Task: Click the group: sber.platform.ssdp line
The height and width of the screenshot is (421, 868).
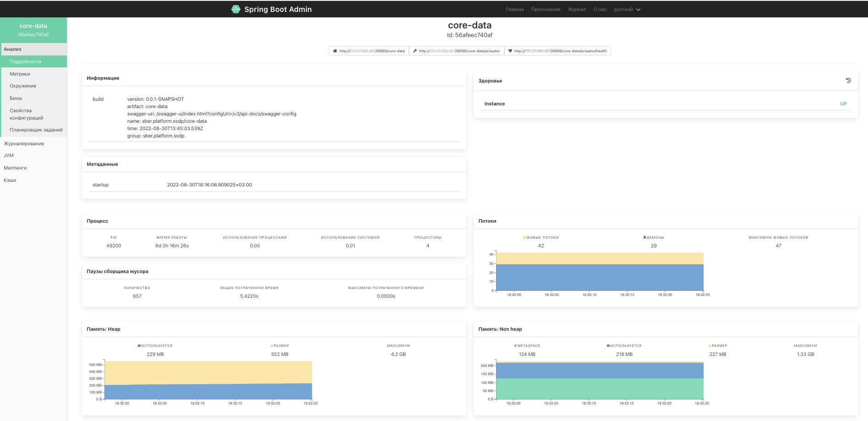Action: pyautogui.click(x=156, y=136)
